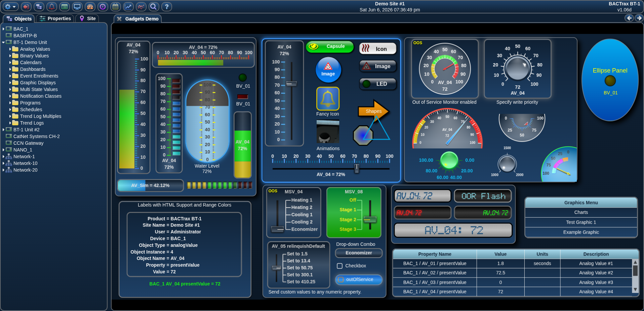
Task: Open the object tree toolbar icon
Action: tap(39, 6)
